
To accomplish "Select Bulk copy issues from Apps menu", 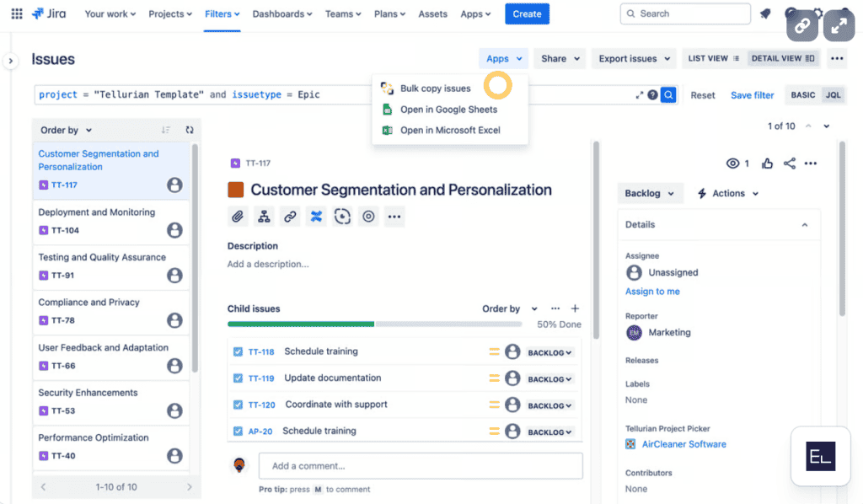I will coord(435,88).
